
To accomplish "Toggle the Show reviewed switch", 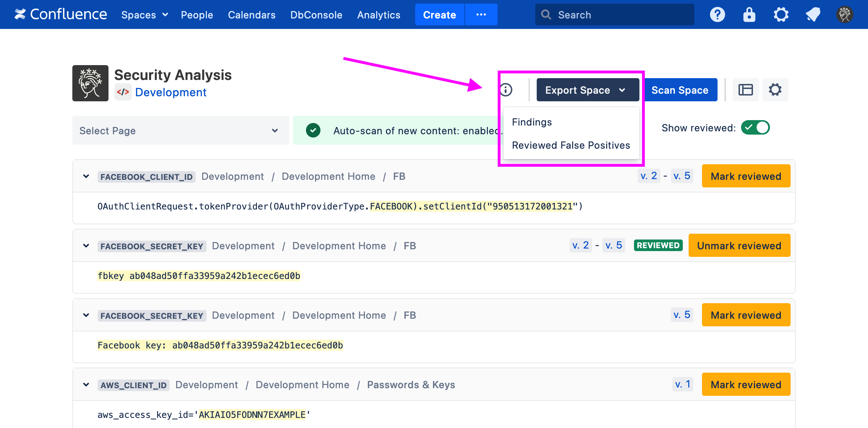I will coord(755,128).
